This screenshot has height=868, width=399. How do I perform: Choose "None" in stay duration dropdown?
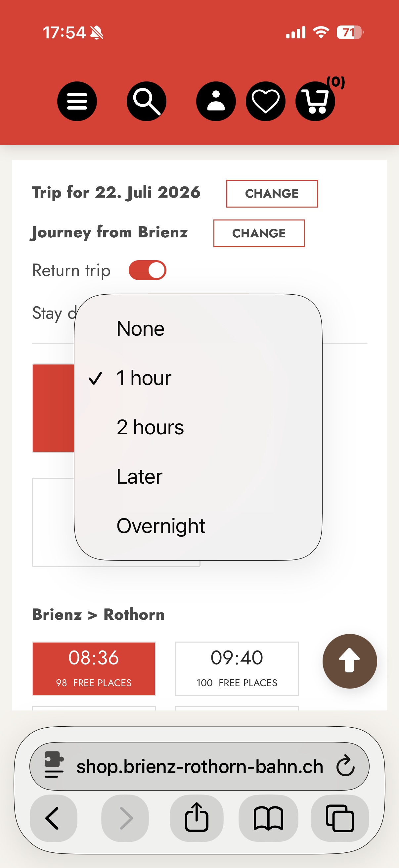pyautogui.click(x=140, y=328)
